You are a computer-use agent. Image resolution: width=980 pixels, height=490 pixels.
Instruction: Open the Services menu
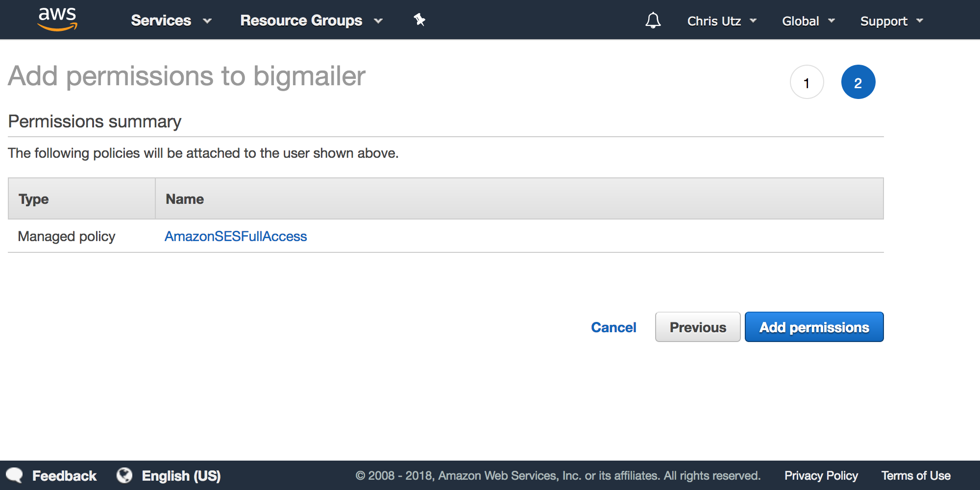click(x=171, y=21)
